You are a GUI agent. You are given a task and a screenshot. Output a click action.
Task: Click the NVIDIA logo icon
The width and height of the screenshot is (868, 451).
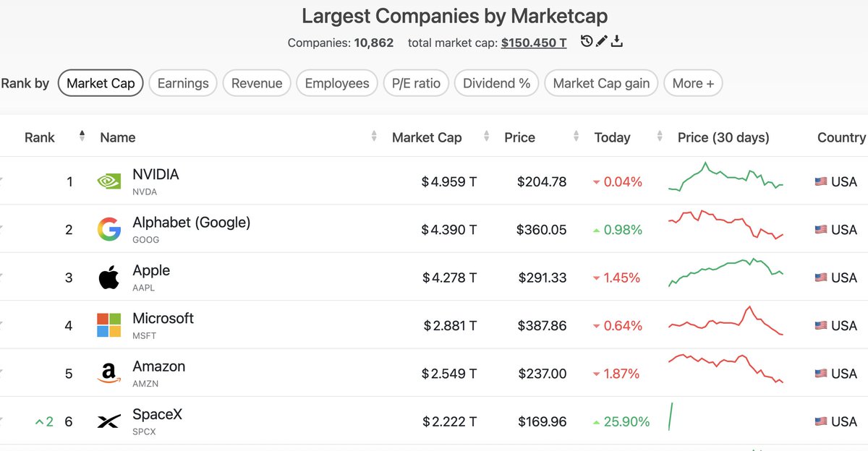coord(109,181)
